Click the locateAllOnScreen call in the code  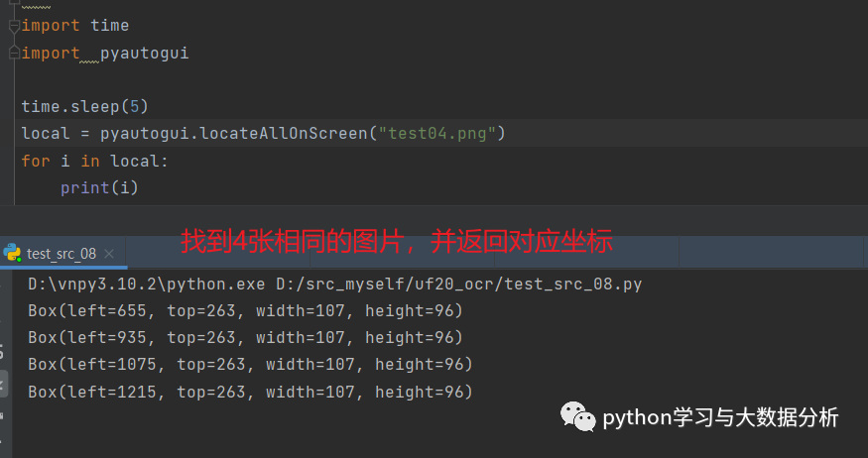click(x=284, y=133)
